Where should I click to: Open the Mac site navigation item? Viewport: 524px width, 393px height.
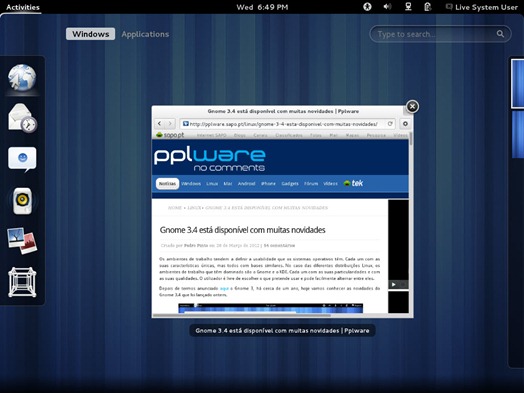pyautogui.click(x=228, y=183)
